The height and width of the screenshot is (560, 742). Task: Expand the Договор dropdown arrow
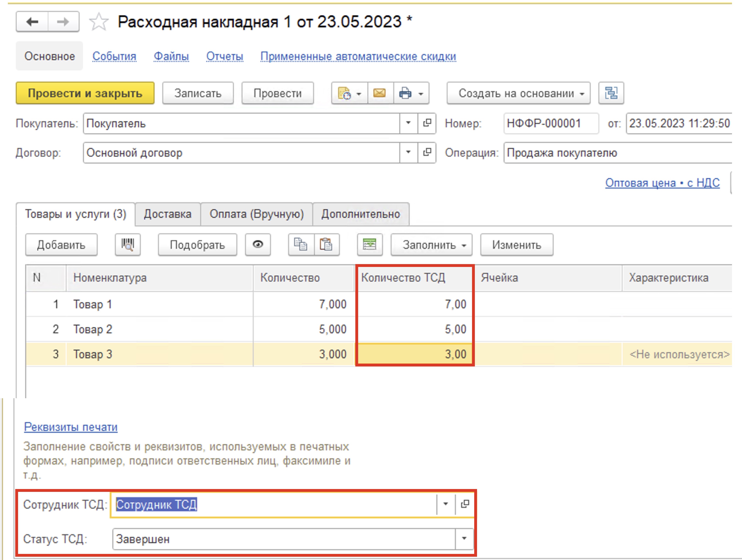409,153
